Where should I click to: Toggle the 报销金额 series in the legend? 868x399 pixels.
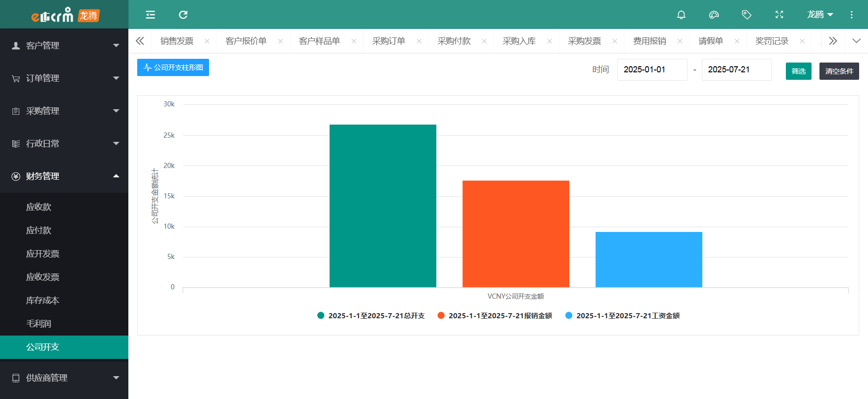pos(495,316)
